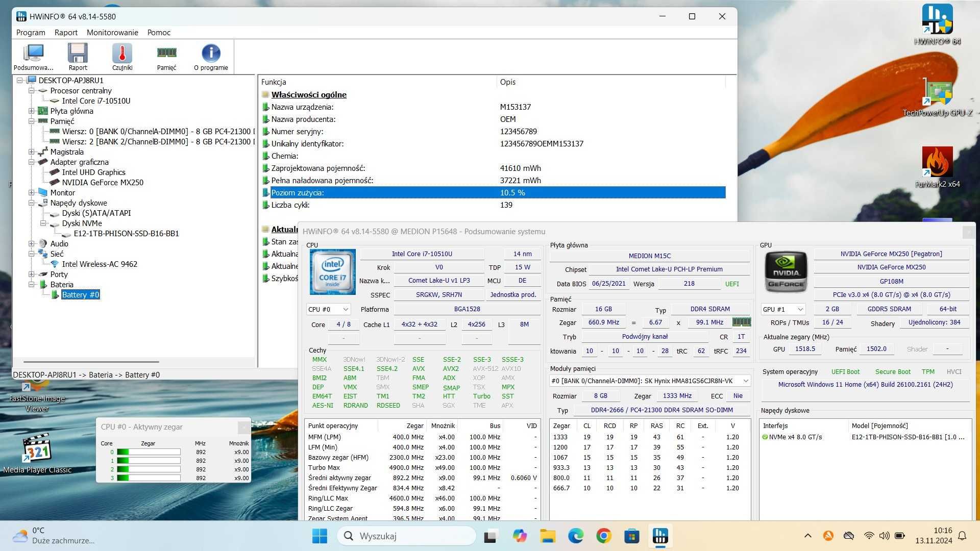
Task: Click the Funkcja column header
Action: pos(377,82)
